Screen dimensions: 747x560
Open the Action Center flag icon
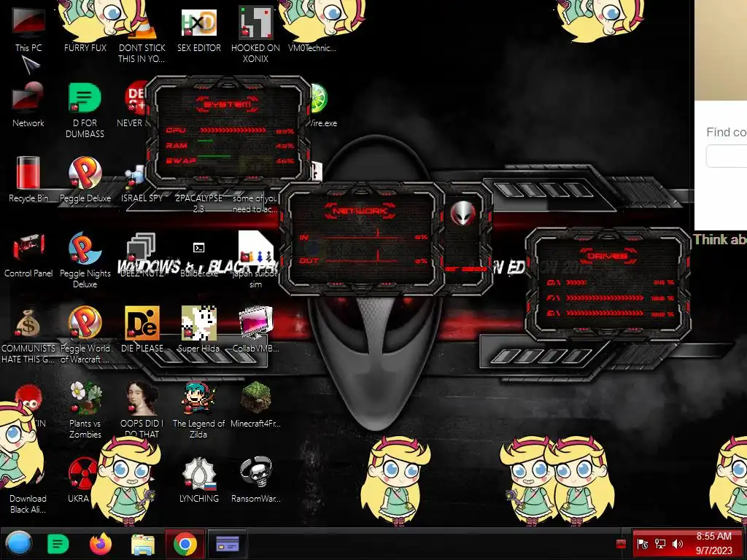pyautogui.click(x=642, y=544)
